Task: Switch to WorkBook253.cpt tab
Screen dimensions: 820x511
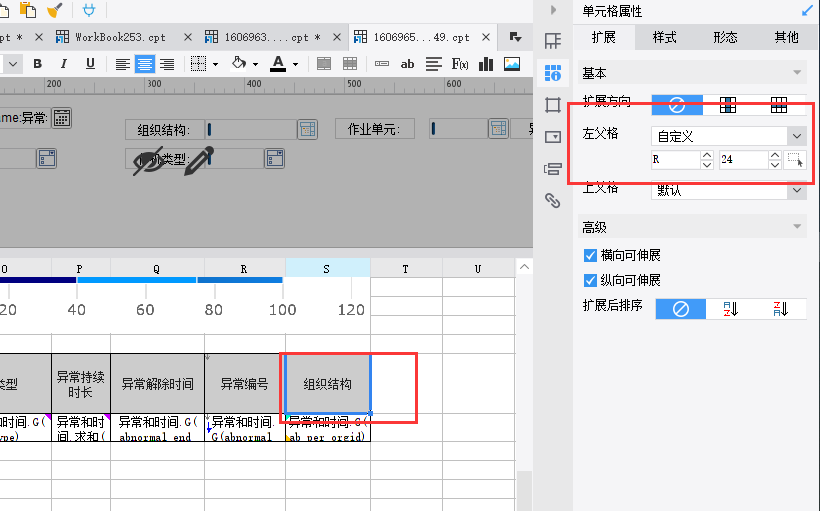Action: [120, 37]
